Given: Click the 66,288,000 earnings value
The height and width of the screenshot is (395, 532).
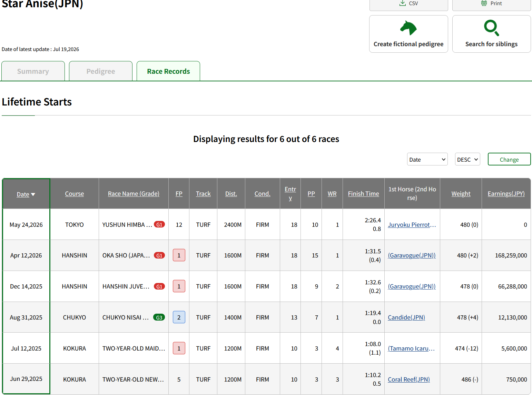Looking at the screenshot, I should 512,286.
